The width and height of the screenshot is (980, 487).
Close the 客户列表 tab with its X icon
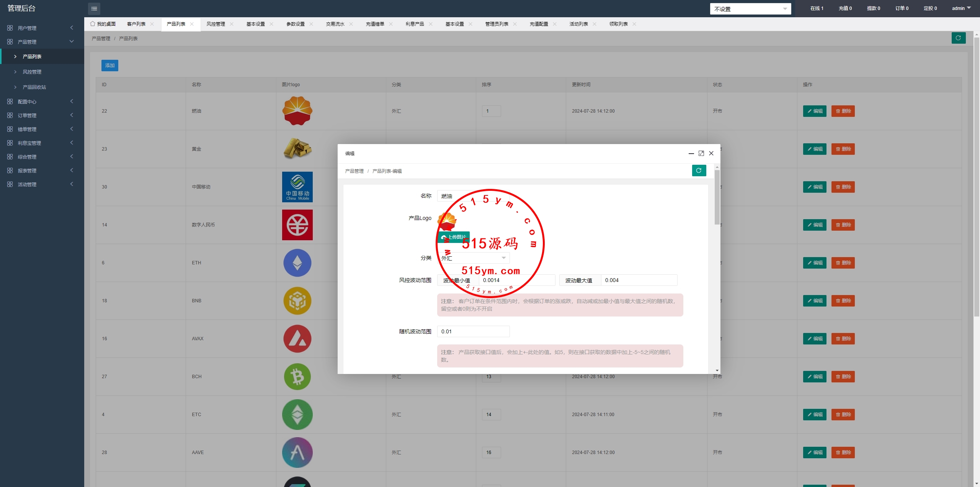152,24
